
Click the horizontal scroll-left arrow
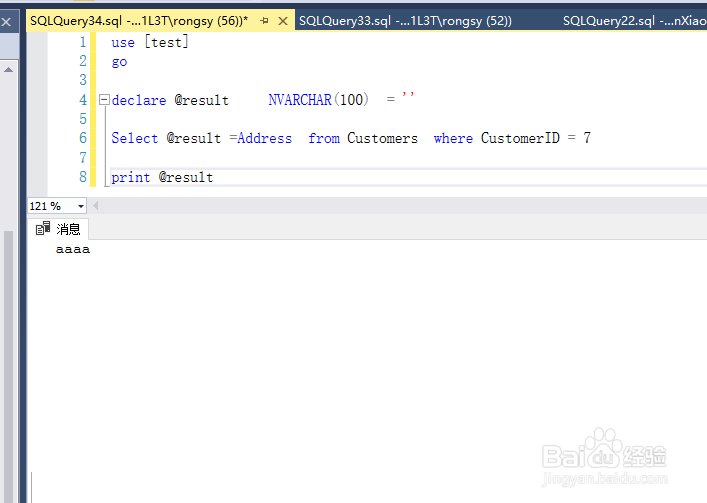96,206
